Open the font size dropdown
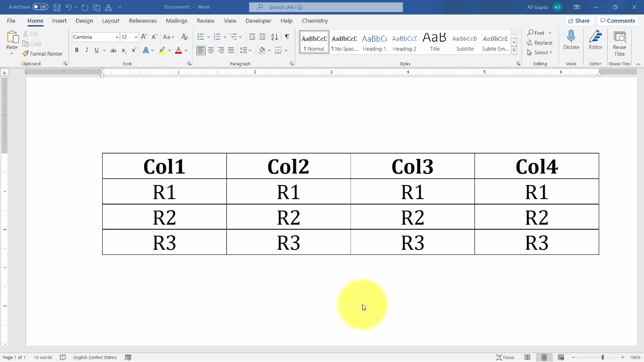Screen dimensions: 644x362 [x=135, y=37]
